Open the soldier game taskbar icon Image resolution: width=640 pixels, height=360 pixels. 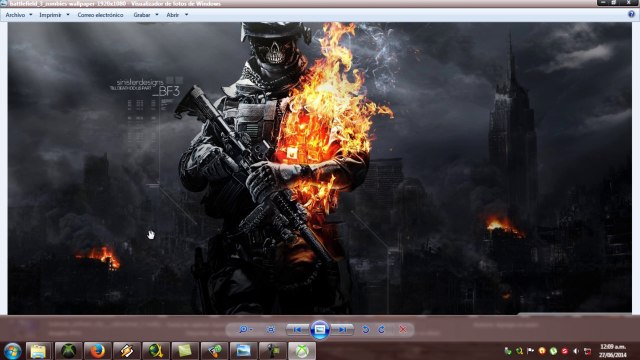[x=272, y=351]
